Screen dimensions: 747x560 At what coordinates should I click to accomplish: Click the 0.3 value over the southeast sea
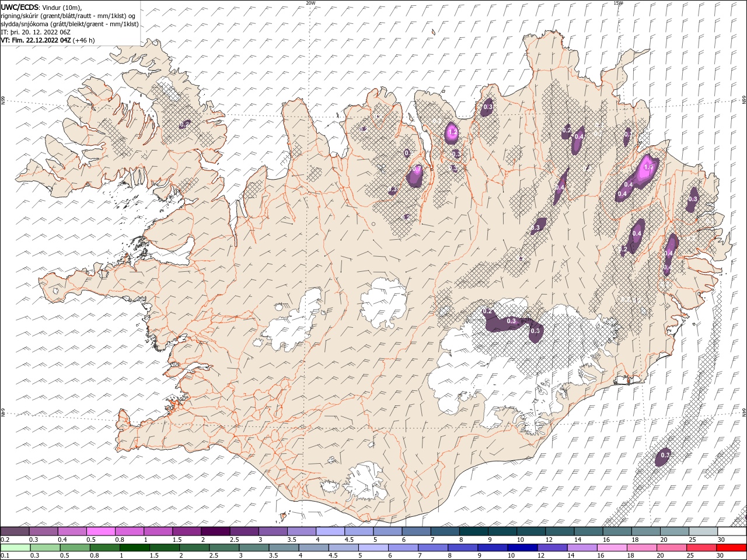click(x=664, y=455)
